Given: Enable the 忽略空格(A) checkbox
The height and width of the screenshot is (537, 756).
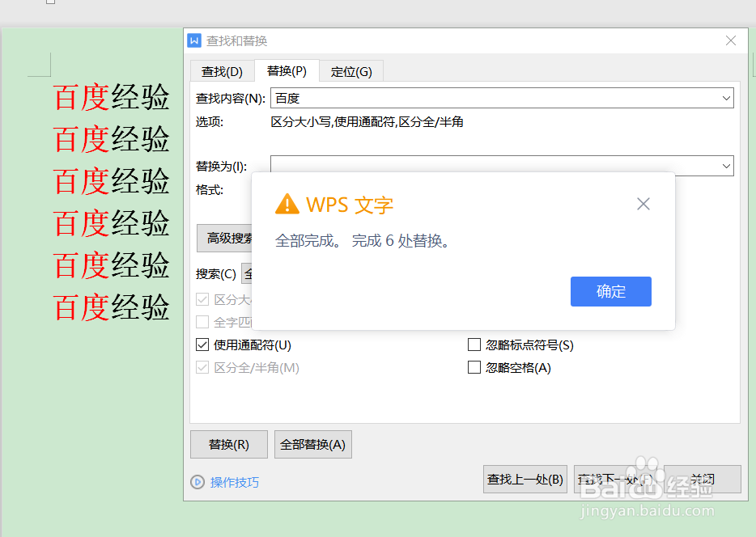Looking at the screenshot, I should (474, 367).
